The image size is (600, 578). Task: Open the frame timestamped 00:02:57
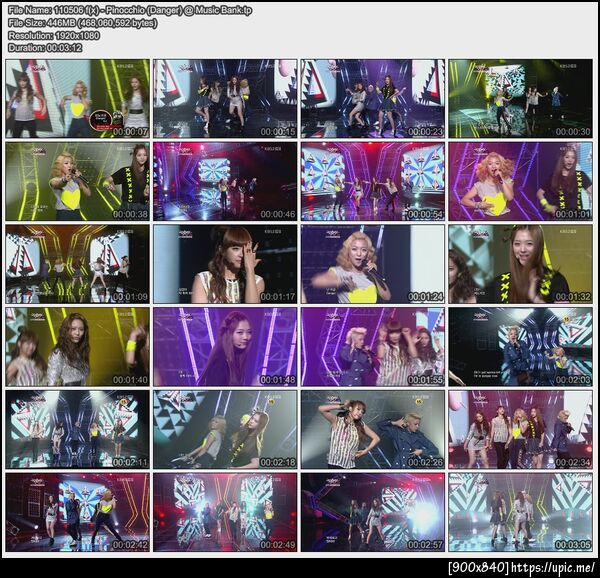pos(373,513)
